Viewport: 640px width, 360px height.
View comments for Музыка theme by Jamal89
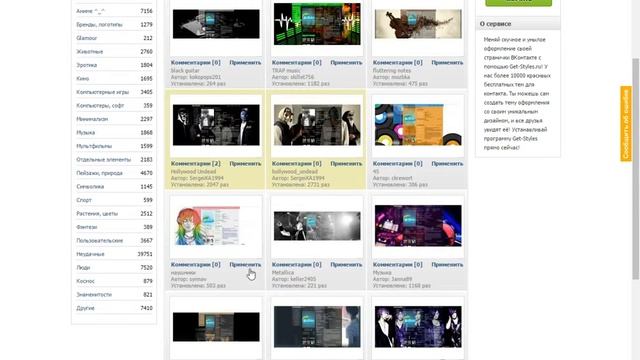pyautogui.click(x=398, y=264)
